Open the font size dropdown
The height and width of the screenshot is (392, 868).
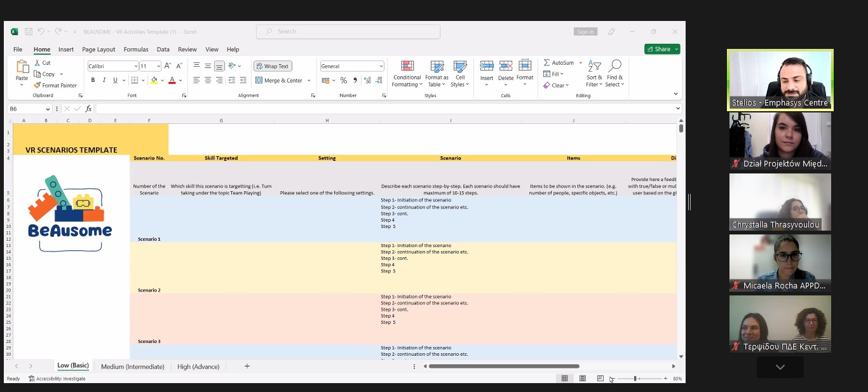point(158,66)
